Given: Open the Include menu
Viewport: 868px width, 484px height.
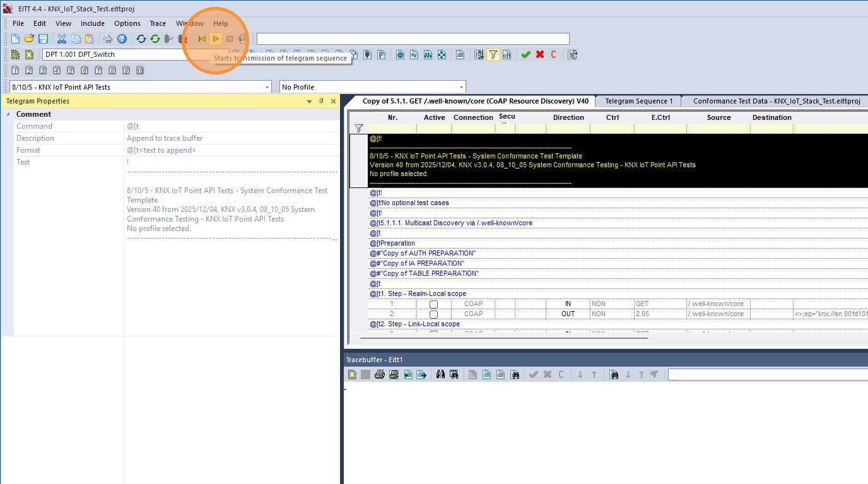Looking at the screenshot, I should [93, 23].
